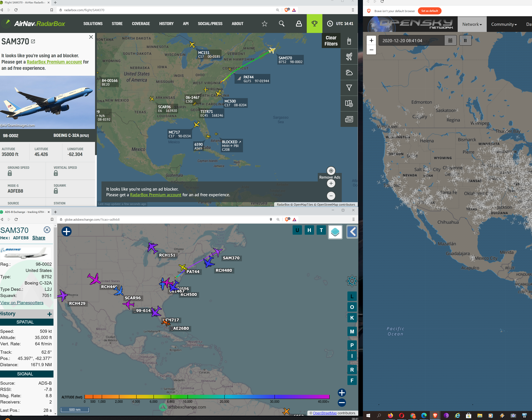Image resolution: width=532 pixels, height=420 pixels.
Task: Close the SAM370 flight panel in RadarBox
Action: (x=91, y=37)
